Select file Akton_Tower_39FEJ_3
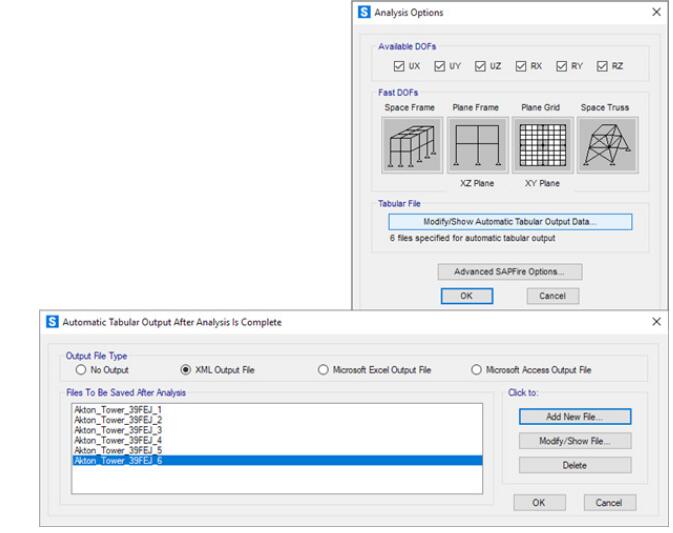The image size is (673, 533). [x=277, y=430]
